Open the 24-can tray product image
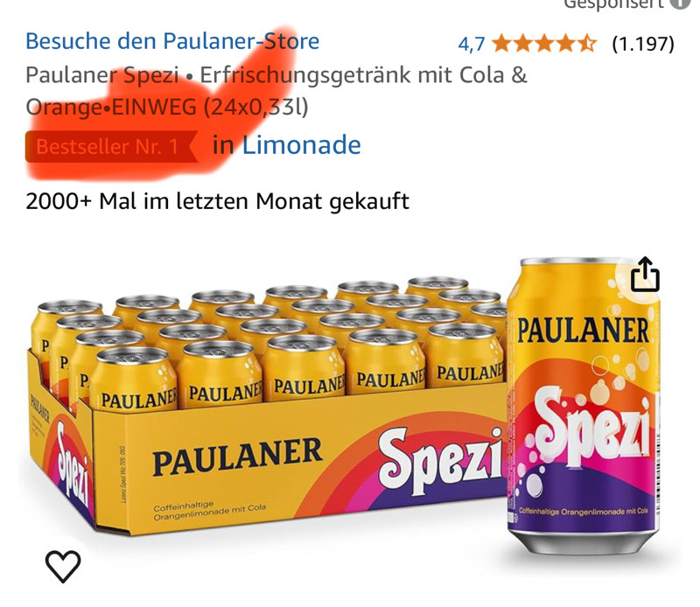The width and height of the screenshot is (700, 607). coord(266,404)
